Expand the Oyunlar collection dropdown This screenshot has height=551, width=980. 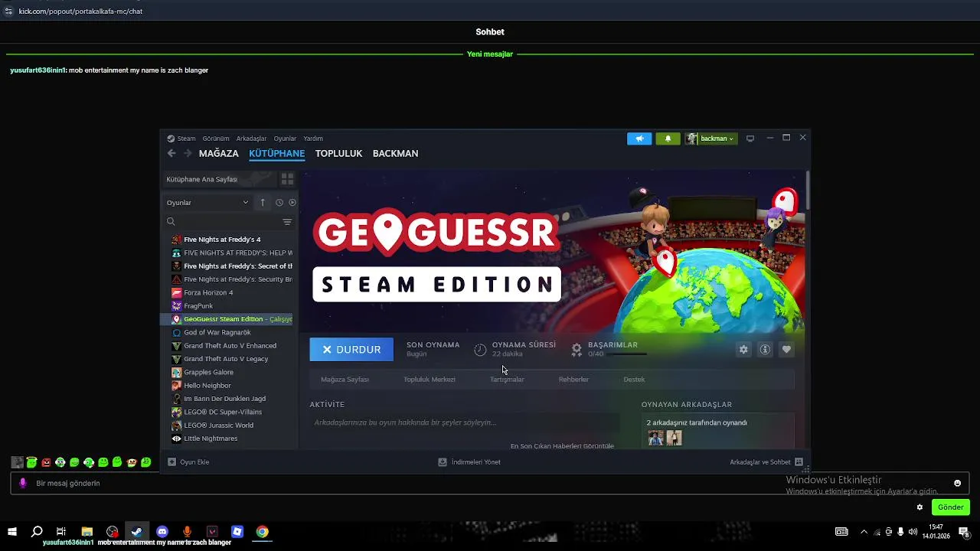pos(207,202)
